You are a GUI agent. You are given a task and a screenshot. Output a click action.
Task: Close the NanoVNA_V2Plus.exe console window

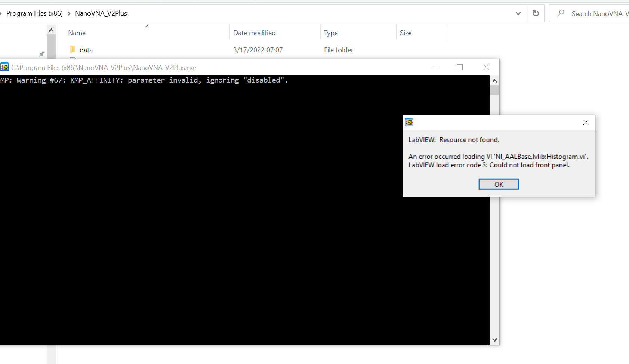[x=486, y=67]
